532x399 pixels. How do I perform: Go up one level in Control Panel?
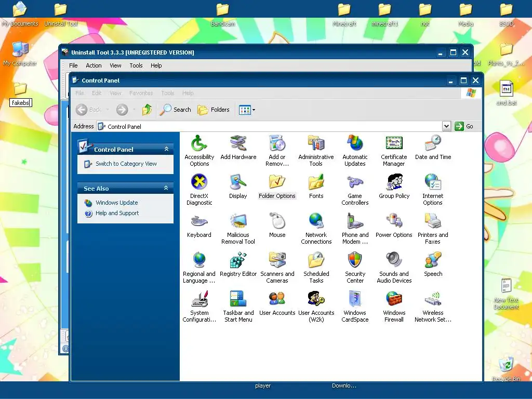(x=147, y=110)
